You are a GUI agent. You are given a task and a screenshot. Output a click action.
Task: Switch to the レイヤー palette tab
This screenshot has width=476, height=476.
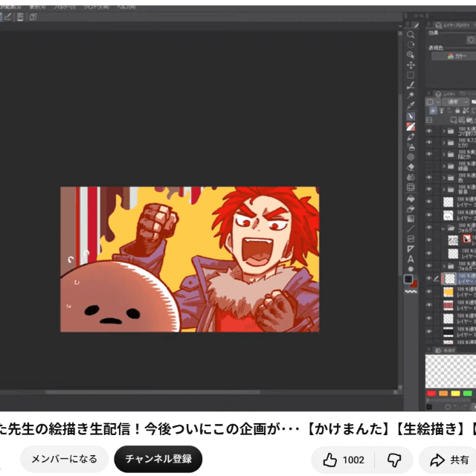pyautogui.click(x=446, y=94)
